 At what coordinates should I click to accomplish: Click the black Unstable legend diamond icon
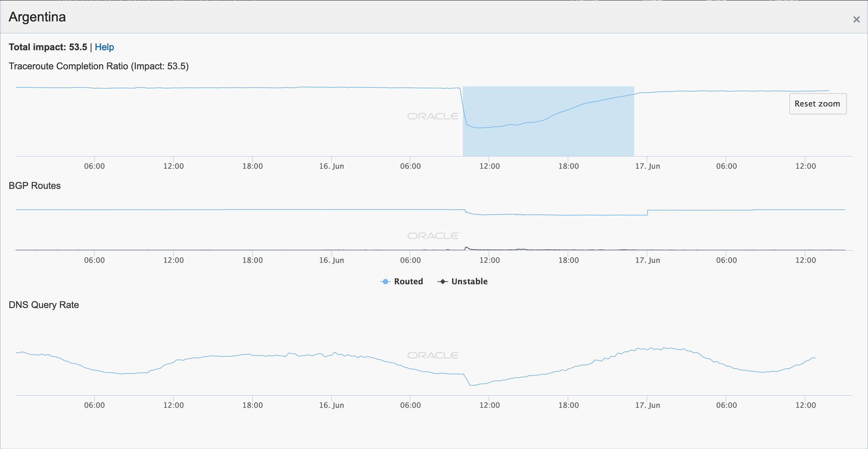point(442,282)
